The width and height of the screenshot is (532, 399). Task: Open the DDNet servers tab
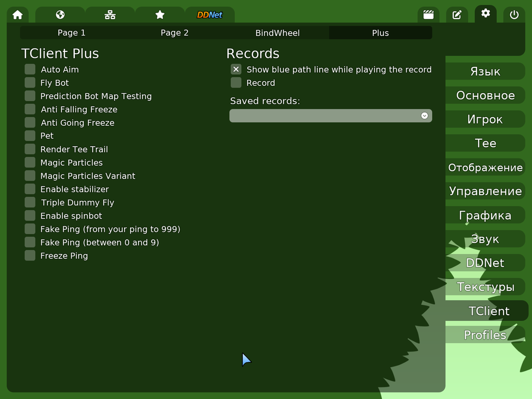tap(210, 15)
